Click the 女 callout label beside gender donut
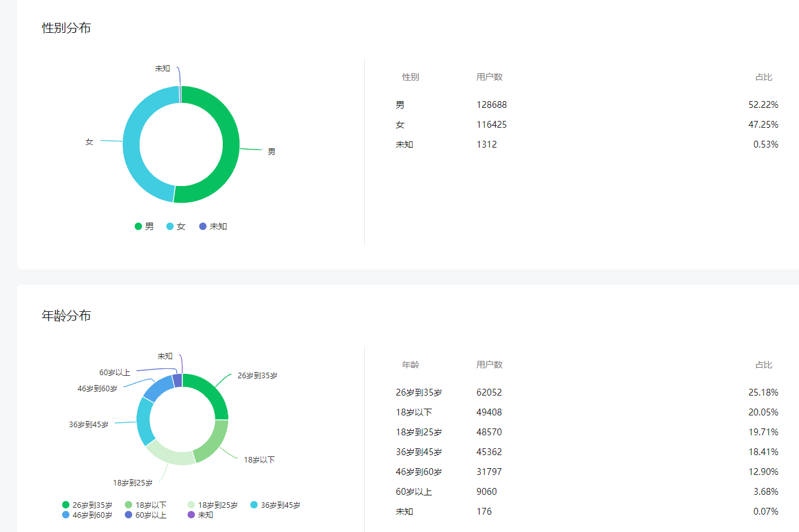The height and width of the screenshot is (532, 799). (x=89, y=142)
